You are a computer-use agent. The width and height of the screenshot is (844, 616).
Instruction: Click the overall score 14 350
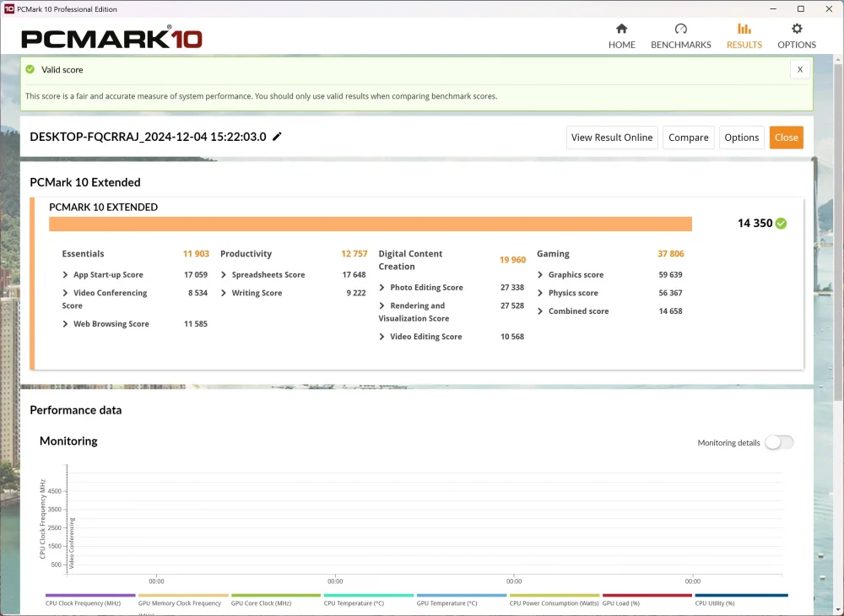click(x=755, y=224)
